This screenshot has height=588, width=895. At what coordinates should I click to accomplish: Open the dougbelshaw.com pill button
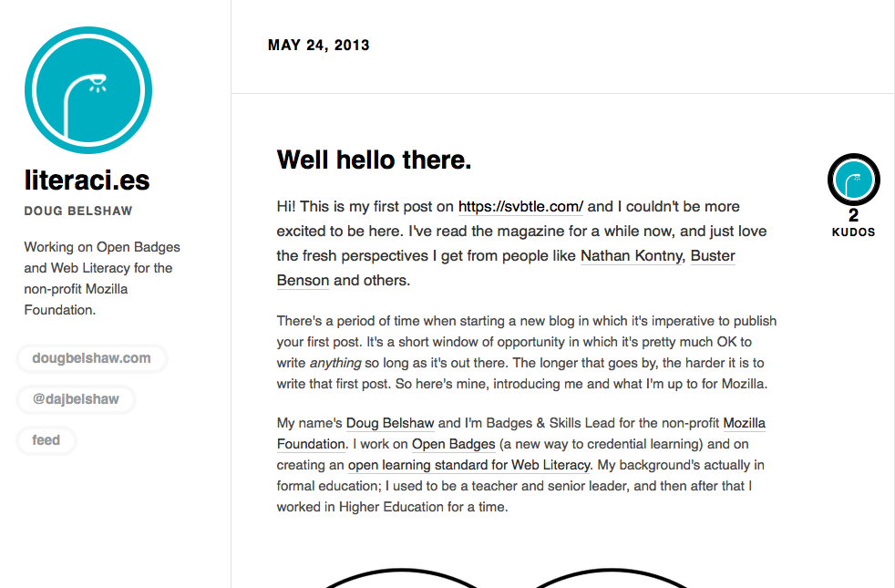(91, 358)
